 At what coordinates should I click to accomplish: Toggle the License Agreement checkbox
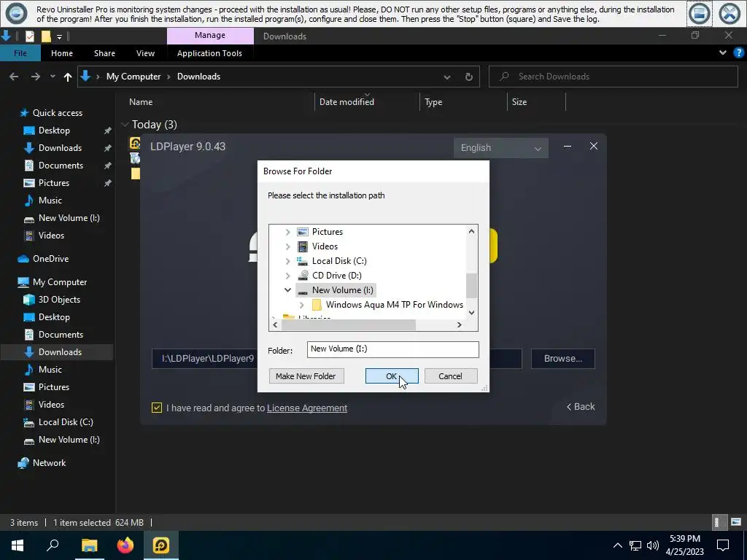(x=157, y=408)
